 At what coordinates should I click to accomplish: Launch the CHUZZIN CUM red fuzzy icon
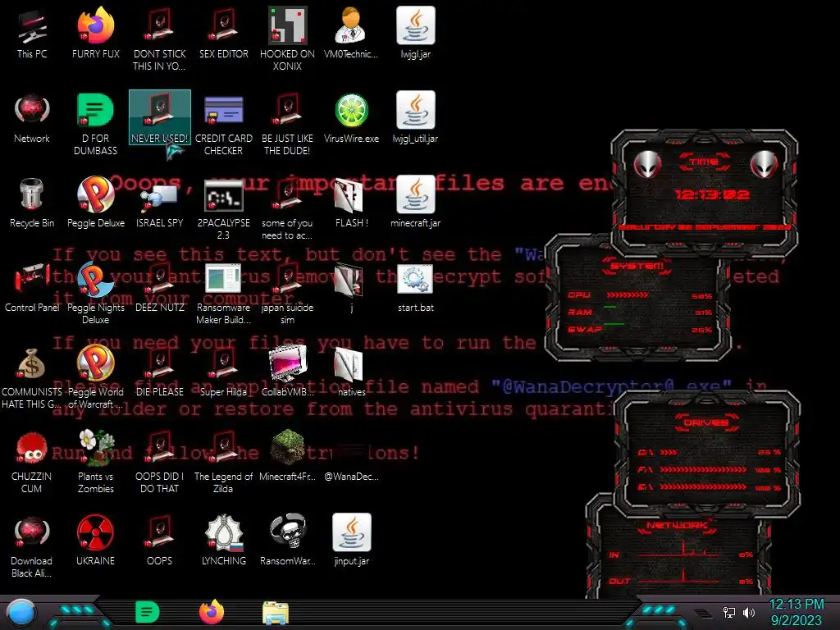click(x=32, y=463)
